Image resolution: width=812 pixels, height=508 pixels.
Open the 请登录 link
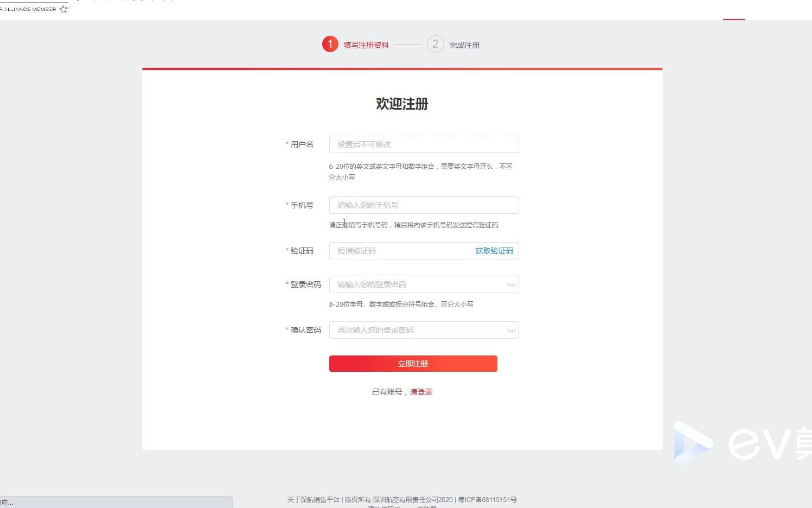(421, 392)
